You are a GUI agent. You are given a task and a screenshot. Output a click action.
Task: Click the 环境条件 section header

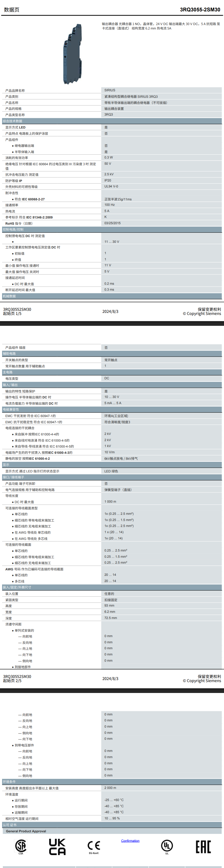(x=112, y=782)
